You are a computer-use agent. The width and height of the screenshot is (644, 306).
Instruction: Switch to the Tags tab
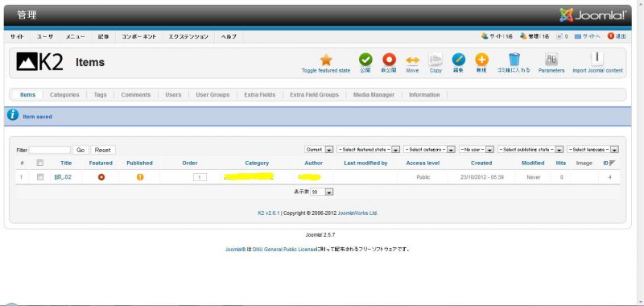(100, 94)
